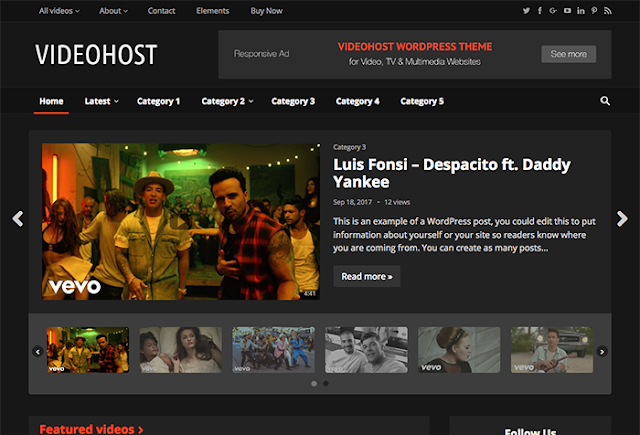Open the Pinterest social icon

(594, 11)
